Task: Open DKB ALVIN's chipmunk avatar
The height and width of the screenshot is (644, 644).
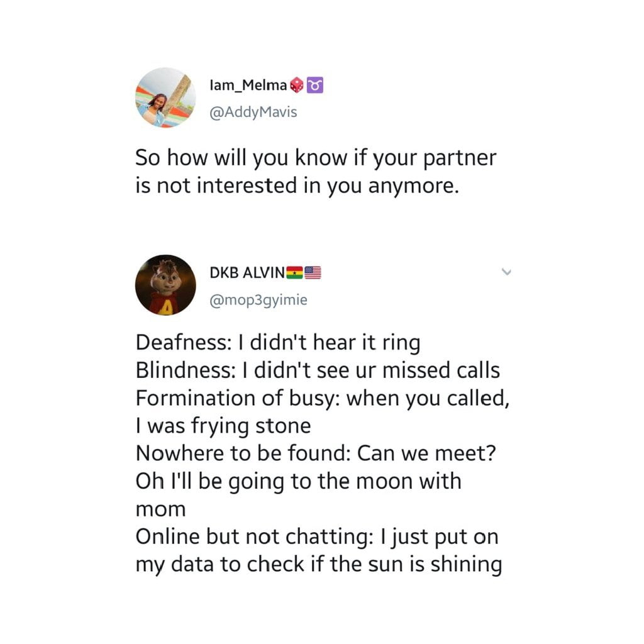Action: pyautogui.click(x=165, y=284)
